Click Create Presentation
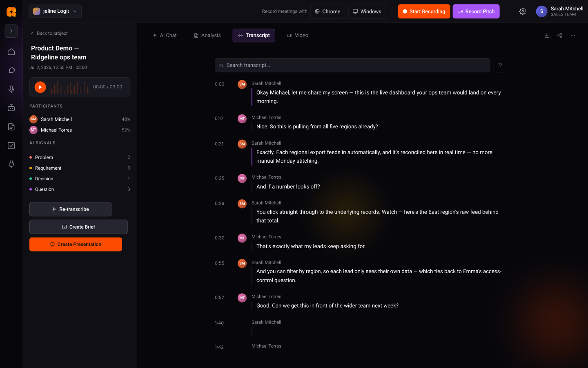 [76, 245]
